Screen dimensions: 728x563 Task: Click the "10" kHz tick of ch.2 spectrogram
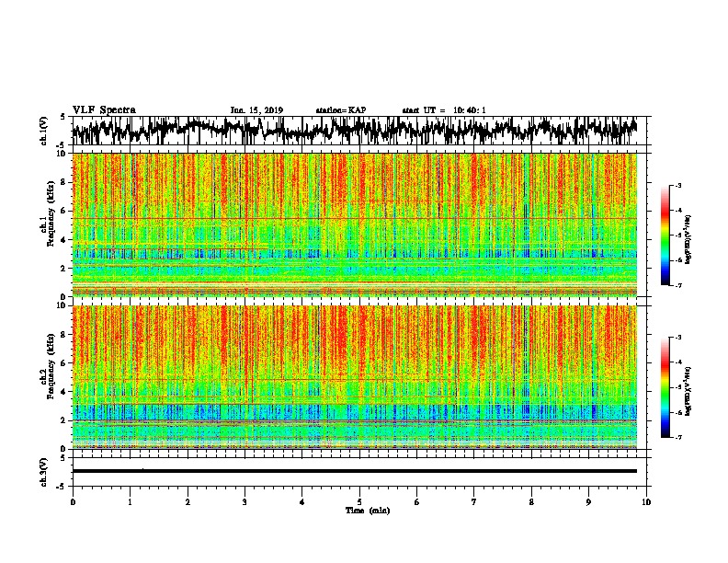(63, 305)
